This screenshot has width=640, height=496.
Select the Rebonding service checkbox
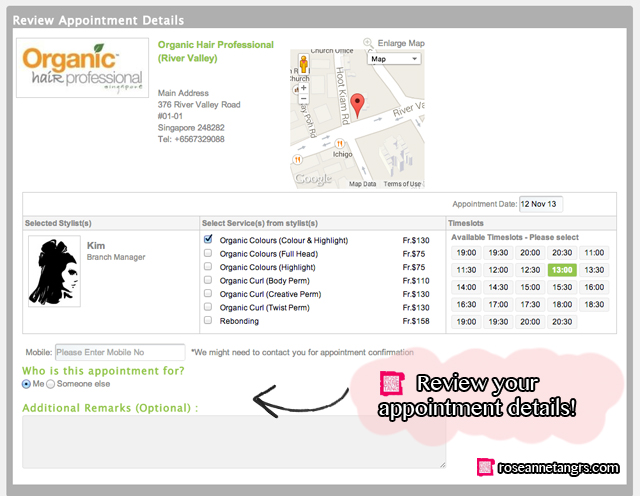pyautogui.click(x=208, y=320)
